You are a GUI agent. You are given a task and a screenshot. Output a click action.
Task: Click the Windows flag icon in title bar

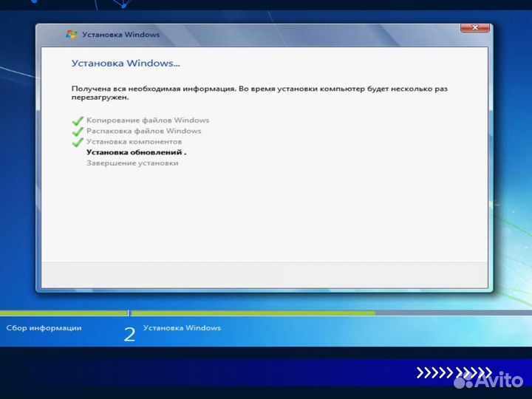point(71,35)
